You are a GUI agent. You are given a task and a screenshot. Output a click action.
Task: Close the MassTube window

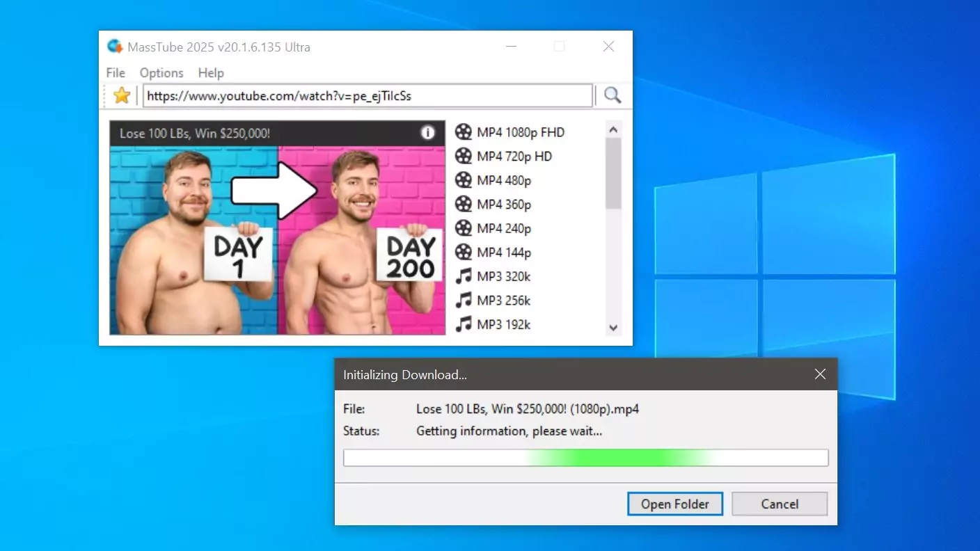point(608,47)
